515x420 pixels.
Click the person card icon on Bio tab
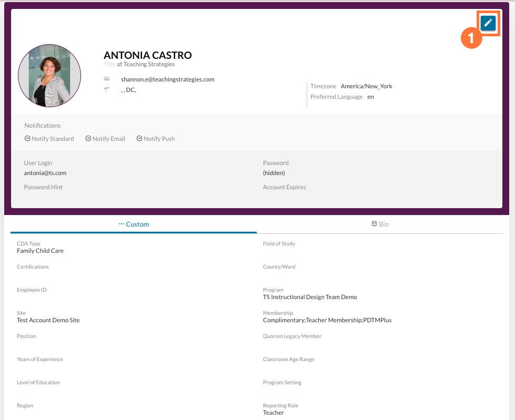(374, 224)
